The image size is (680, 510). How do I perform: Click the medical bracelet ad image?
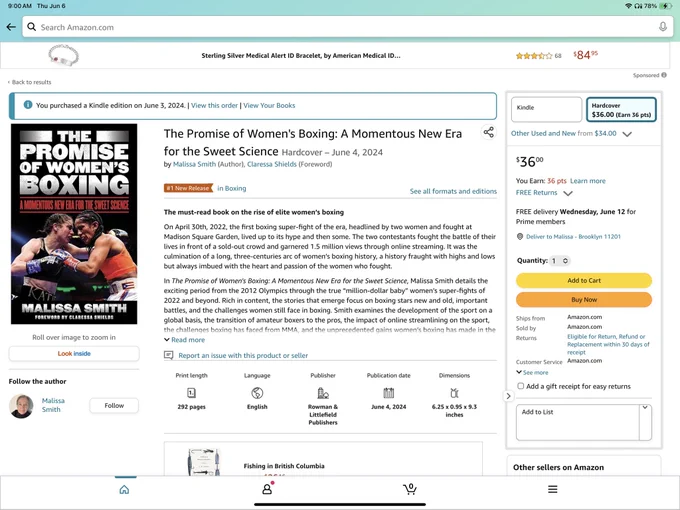[x=63, y=55]
